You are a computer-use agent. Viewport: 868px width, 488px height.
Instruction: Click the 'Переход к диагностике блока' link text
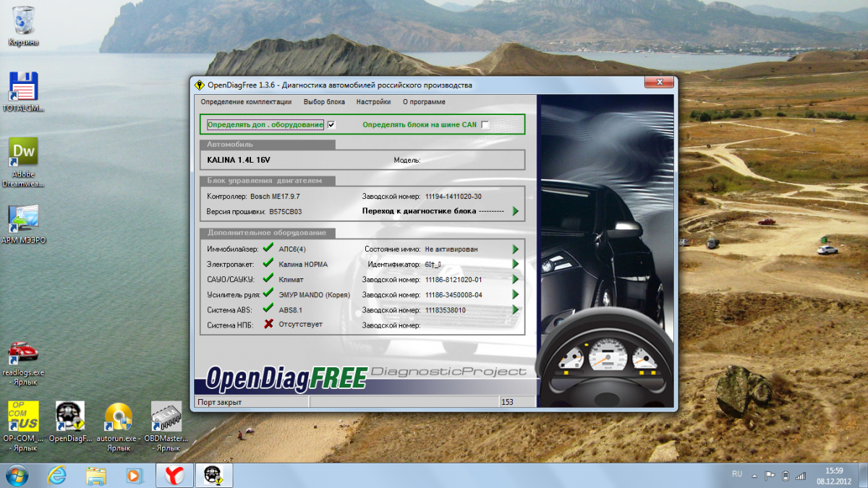coord(419,211)
